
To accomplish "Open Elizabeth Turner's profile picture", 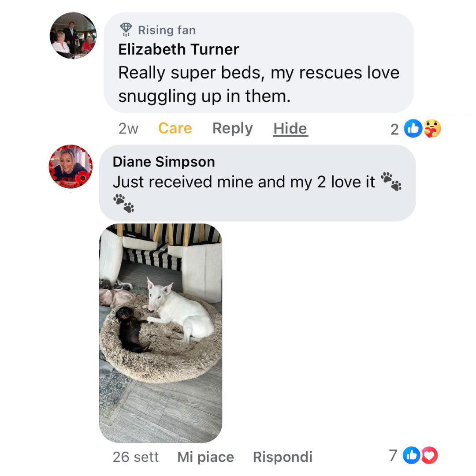I will tap(73, 36).
